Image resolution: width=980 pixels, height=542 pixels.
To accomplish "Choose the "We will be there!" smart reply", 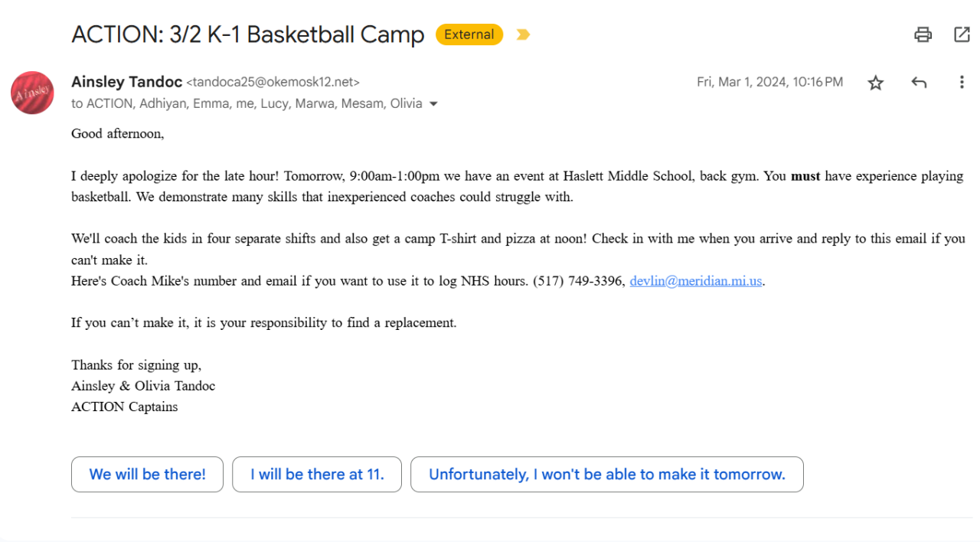I will (x=147, y=475).
